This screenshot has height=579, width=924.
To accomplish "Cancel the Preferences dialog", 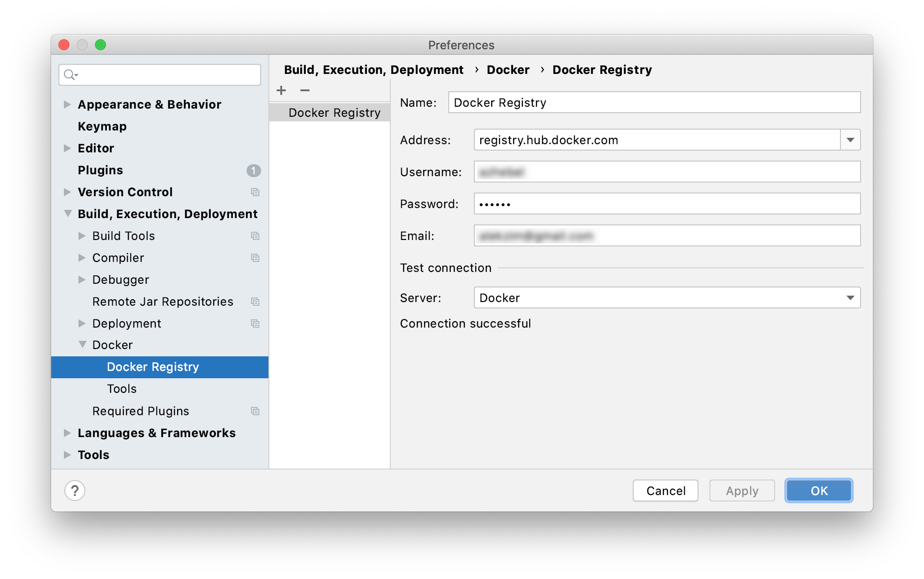I will 665,490.
